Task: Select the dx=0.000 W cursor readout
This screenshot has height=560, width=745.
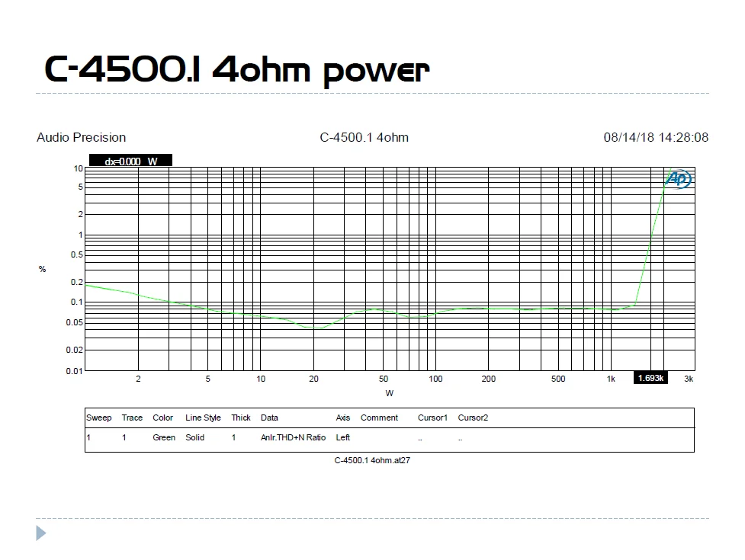Action: (130, 161)
